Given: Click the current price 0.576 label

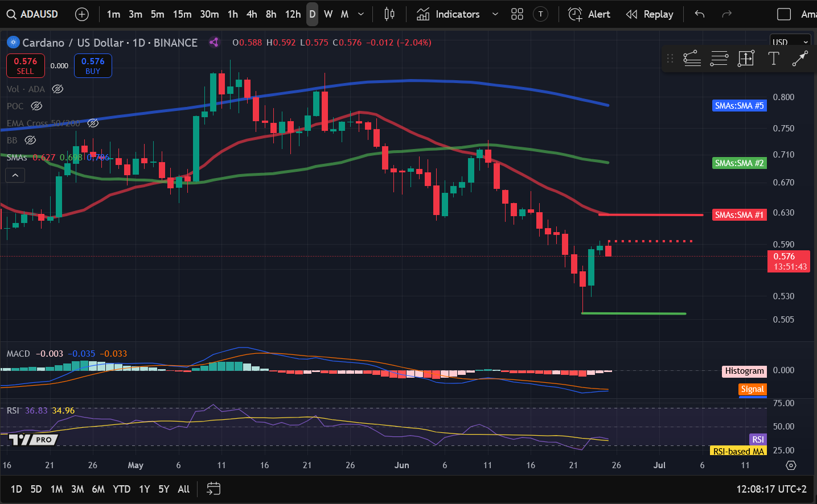Looking at the screenshot, I should (789, 262).
